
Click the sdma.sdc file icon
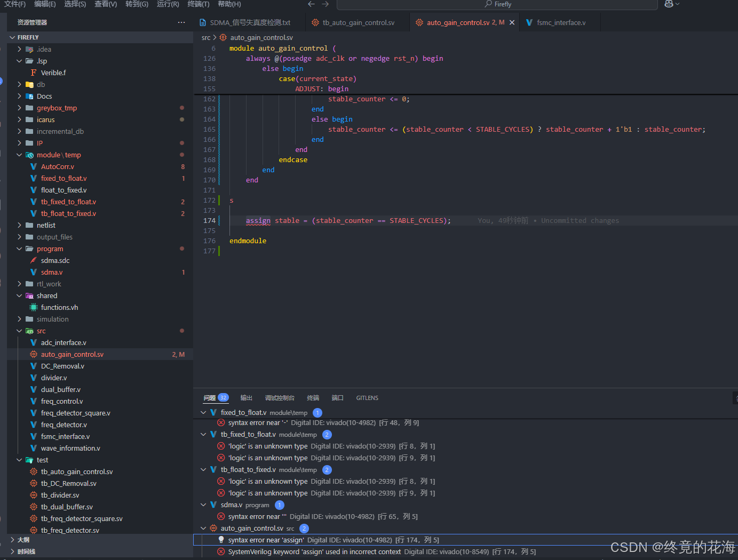point(34,260)
